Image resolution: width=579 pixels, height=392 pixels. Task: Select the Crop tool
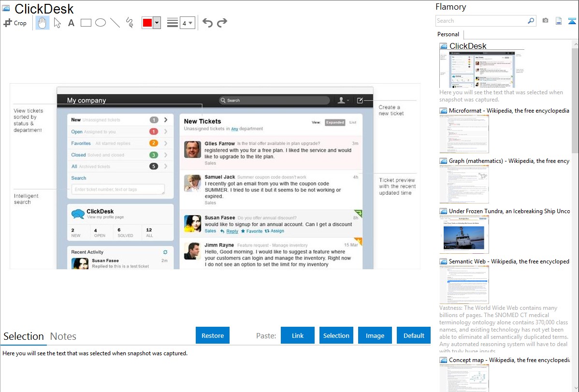(15, 23)
